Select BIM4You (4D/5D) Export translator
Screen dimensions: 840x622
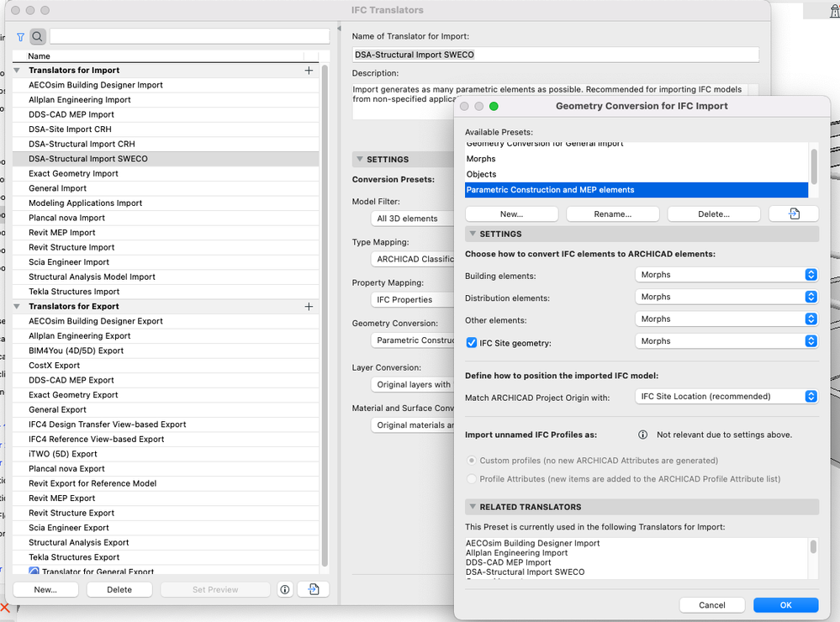pyautogui.click(x=166, y=351)
